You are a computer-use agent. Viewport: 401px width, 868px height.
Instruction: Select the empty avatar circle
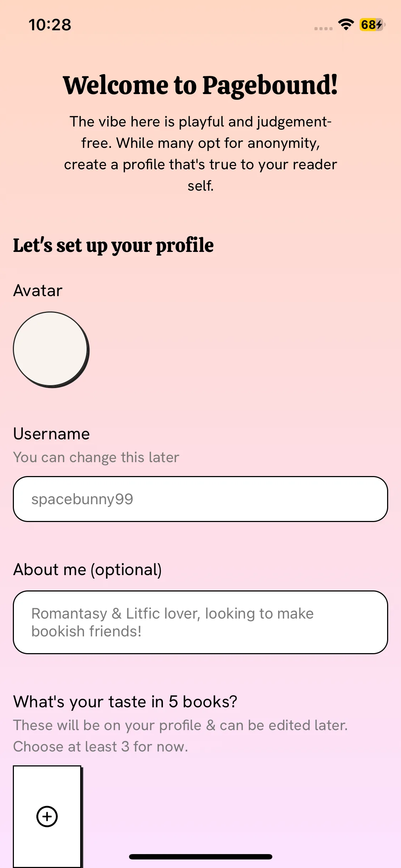click(51, 349)
